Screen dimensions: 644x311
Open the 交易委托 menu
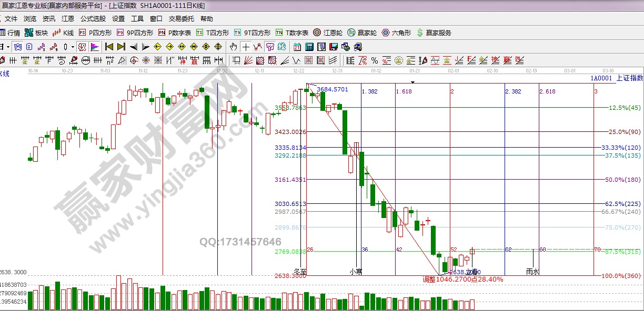[181, 18]
